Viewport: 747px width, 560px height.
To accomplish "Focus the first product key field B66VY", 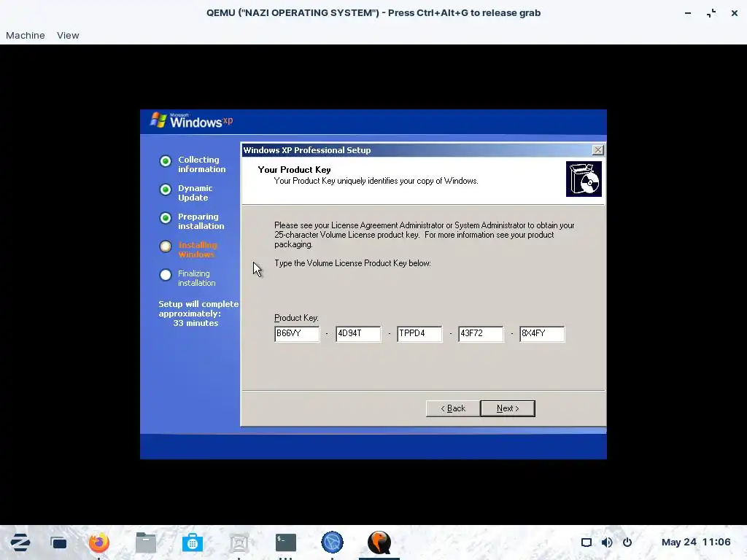I will 297,333.
